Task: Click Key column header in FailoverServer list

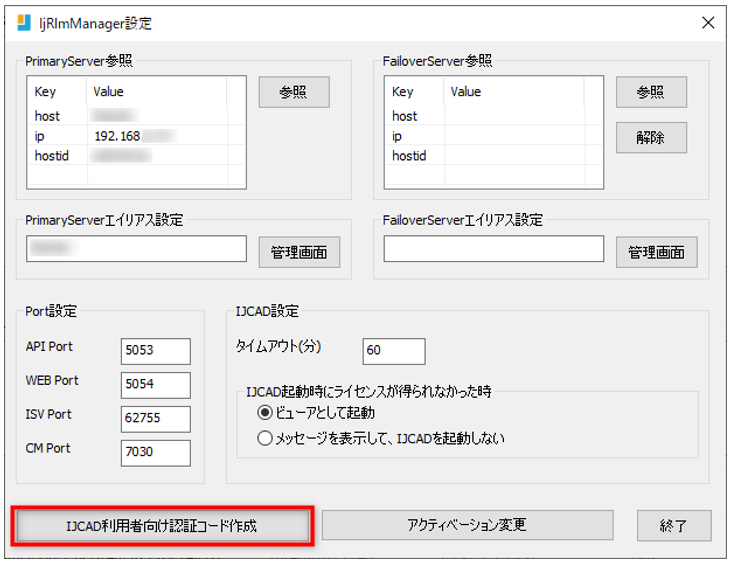Action: click(414, 92)
